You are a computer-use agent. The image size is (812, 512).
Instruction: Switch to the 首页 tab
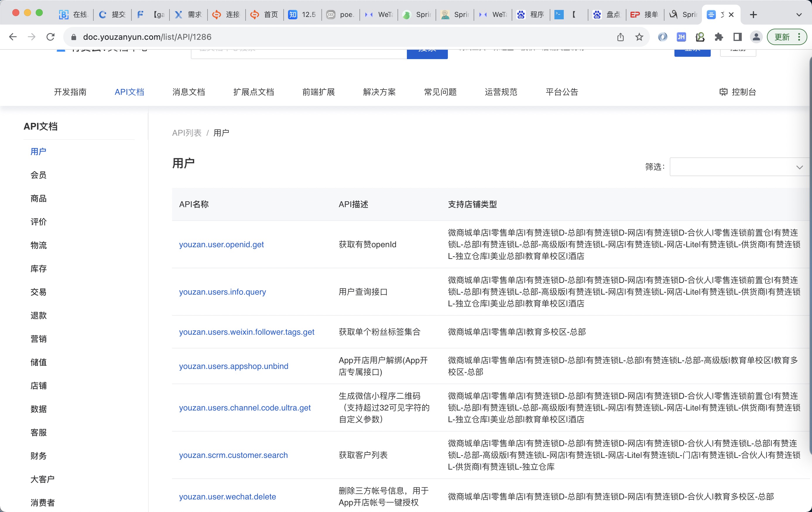265,15
